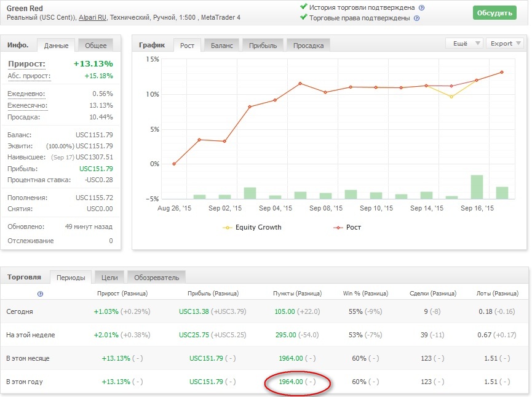This screenshot has height=397, width=532.
Task: Click the +15.18% absolute growth value
Action: 99,76
